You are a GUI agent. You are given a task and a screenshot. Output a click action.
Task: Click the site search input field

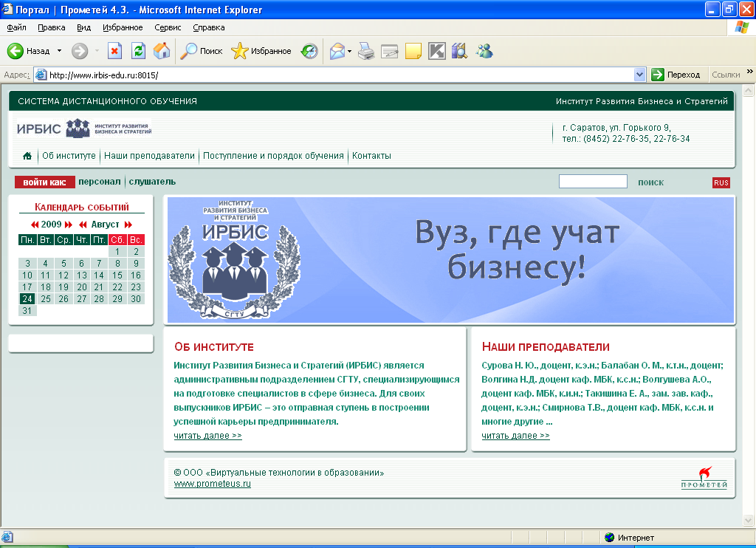(593, 182)
